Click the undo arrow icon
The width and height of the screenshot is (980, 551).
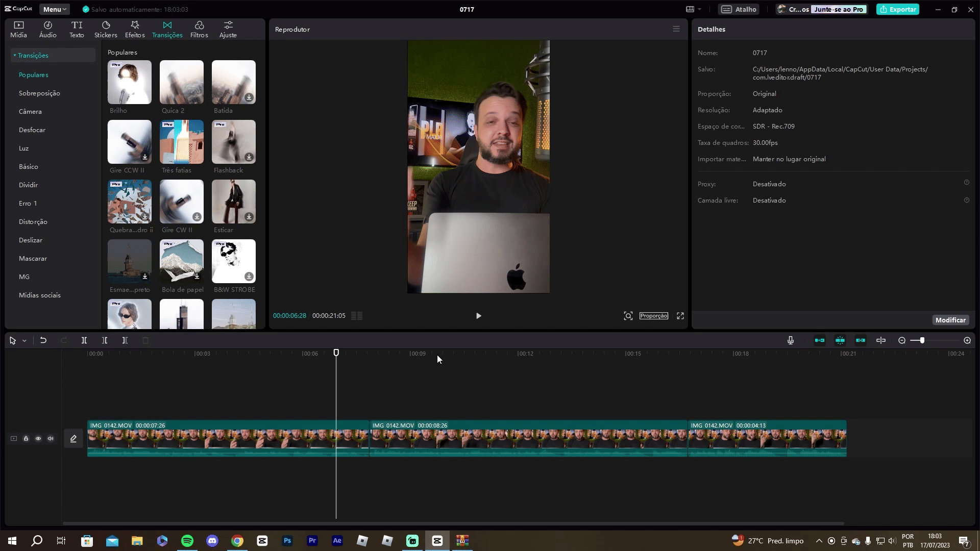[43, 340]
